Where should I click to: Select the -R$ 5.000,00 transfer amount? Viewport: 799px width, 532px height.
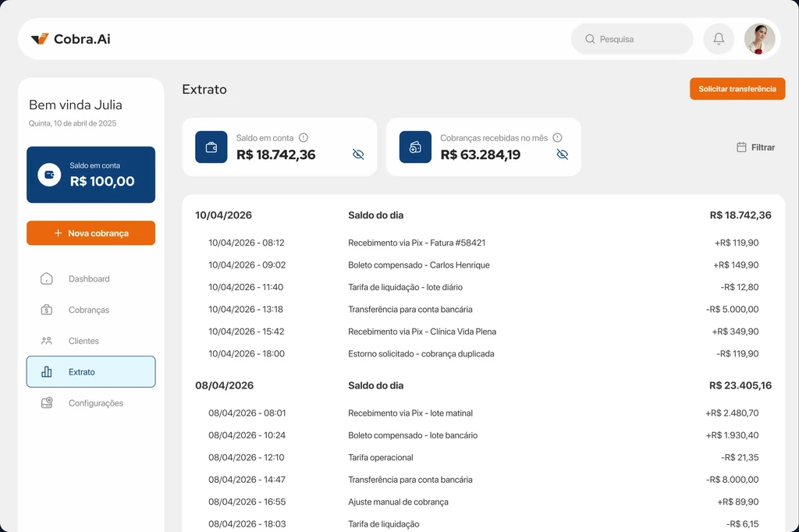(x=732, y=310)
